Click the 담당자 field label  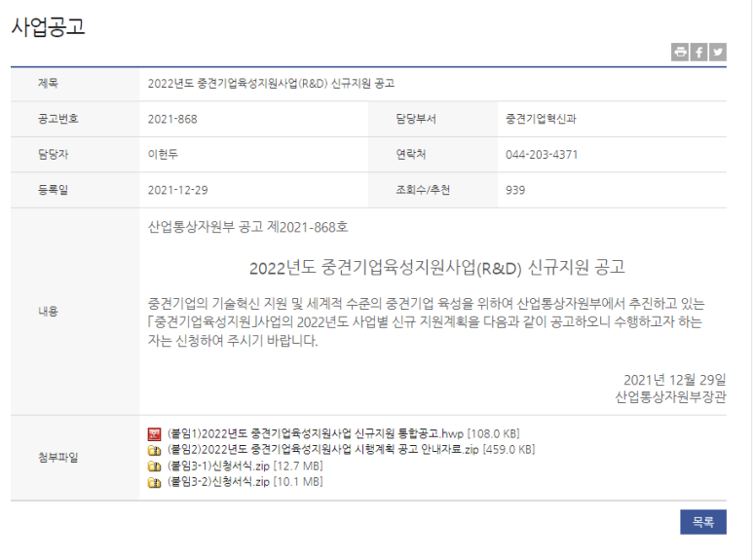click(53, 154)
